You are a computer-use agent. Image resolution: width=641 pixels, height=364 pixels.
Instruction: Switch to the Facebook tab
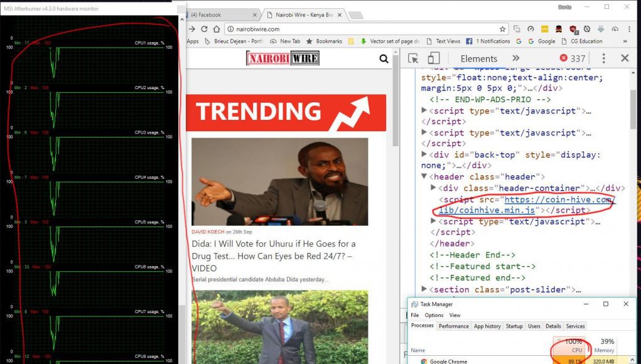pyautogui.click(x=221, y=14)
